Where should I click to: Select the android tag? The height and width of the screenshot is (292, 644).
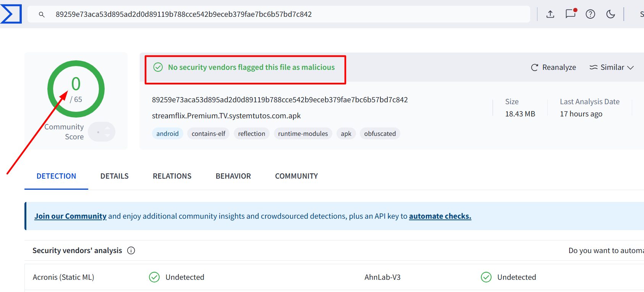168,134
